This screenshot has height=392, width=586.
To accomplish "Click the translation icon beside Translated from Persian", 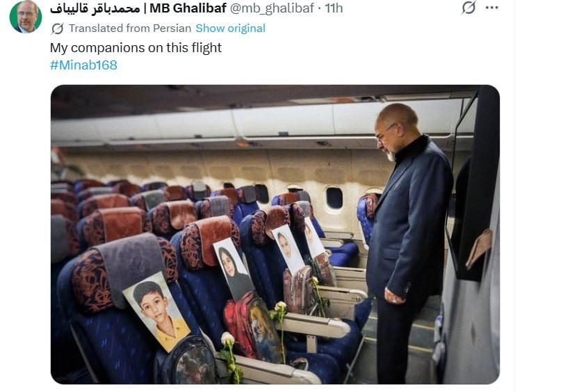I will pyautogui.click(x=57, y=28).
